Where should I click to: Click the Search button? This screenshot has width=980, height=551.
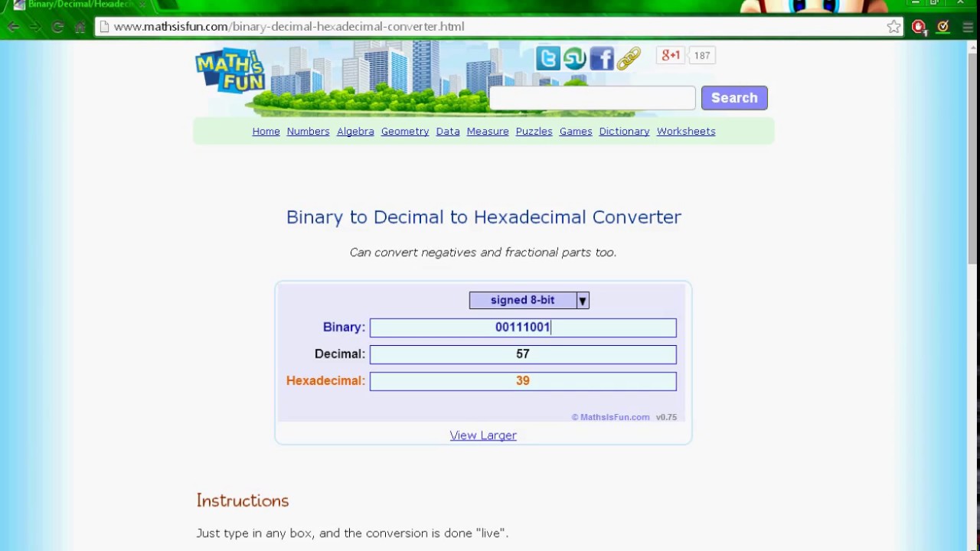(x=734, y=98)
